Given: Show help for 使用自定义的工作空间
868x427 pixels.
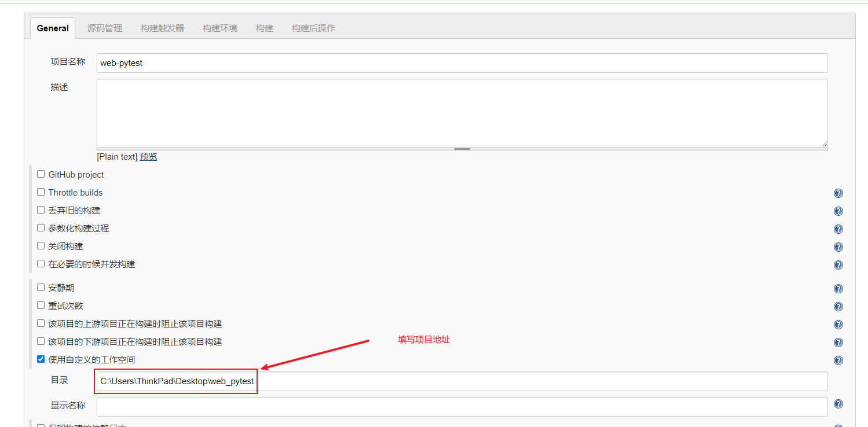Looking at the screenshot, I should 838,360.
